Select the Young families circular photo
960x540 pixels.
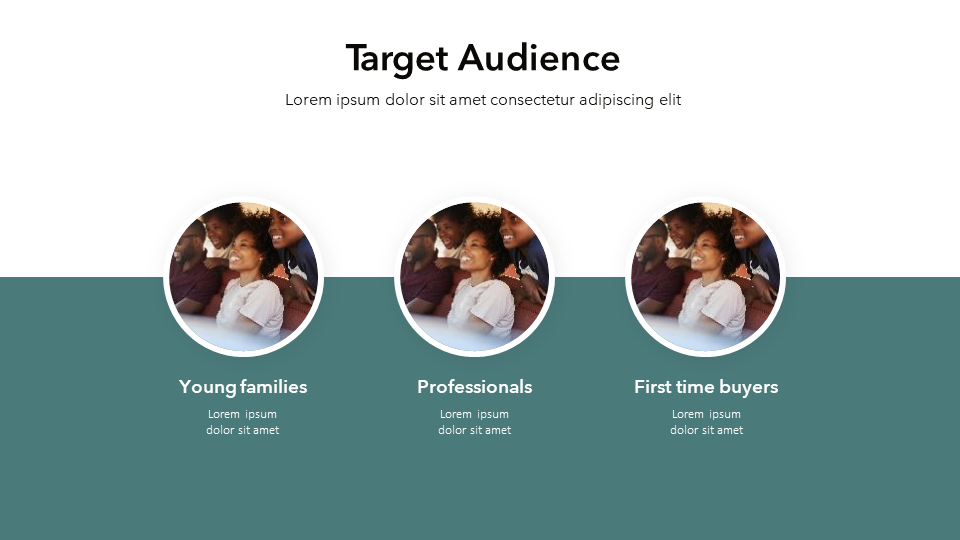(x=243, y=277)
